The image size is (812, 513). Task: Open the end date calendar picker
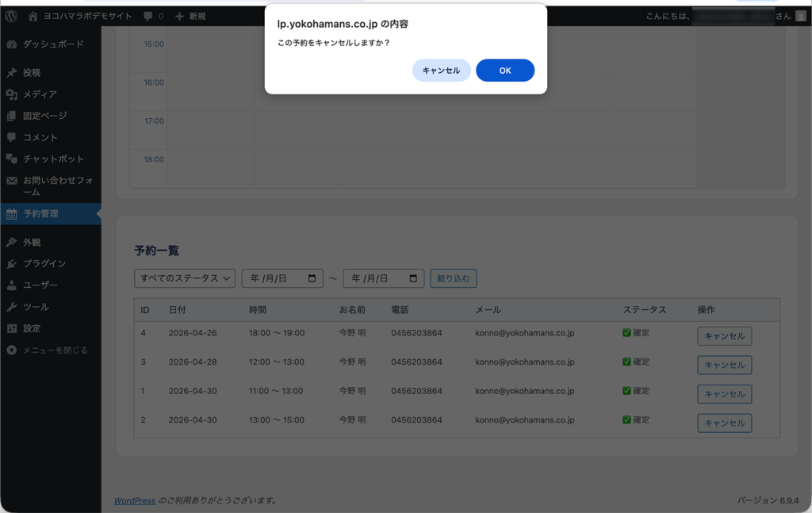[x=413, y=278]
